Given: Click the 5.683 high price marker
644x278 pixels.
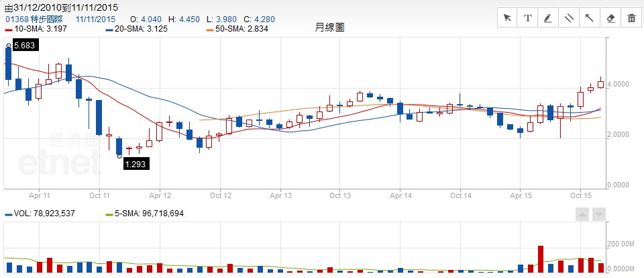Looking at the screenshot, I should click(24, 45).
